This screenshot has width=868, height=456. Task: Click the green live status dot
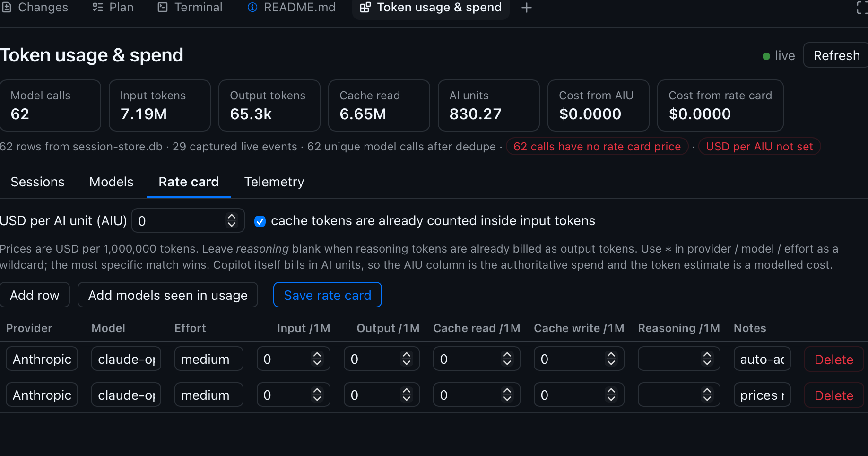click(766, 56)
